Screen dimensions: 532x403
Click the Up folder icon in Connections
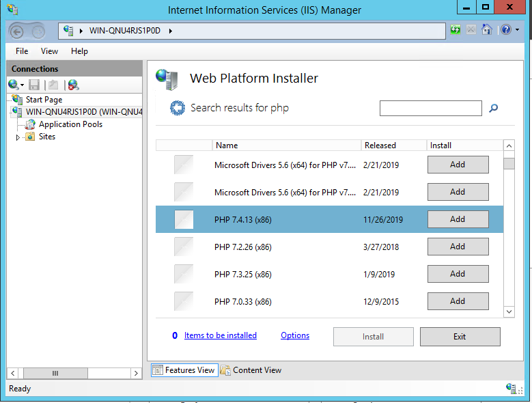tap(53, 85)
